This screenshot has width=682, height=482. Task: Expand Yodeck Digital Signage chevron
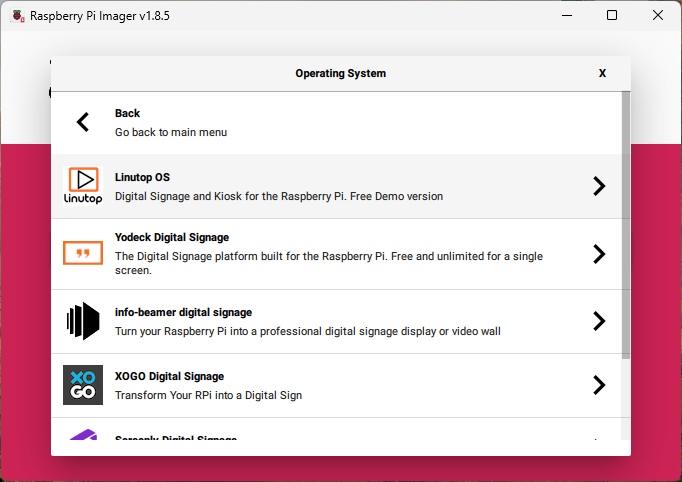click(599, 254)
